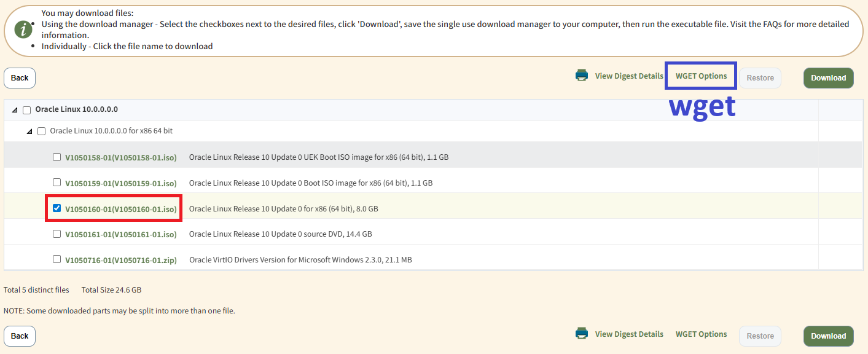The width and height of the screenshot is (868, 354).
Task: Tick the V1050716-01 zip checkbox
Action: pyautogui.click(x=57, y=259)
